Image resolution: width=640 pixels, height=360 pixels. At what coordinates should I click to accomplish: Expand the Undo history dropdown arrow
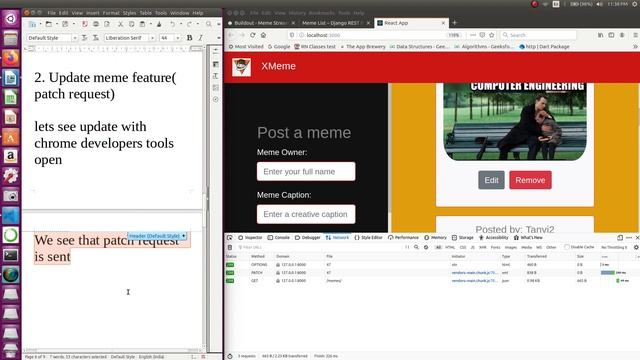pyautogui.click(x=181, y=24)
